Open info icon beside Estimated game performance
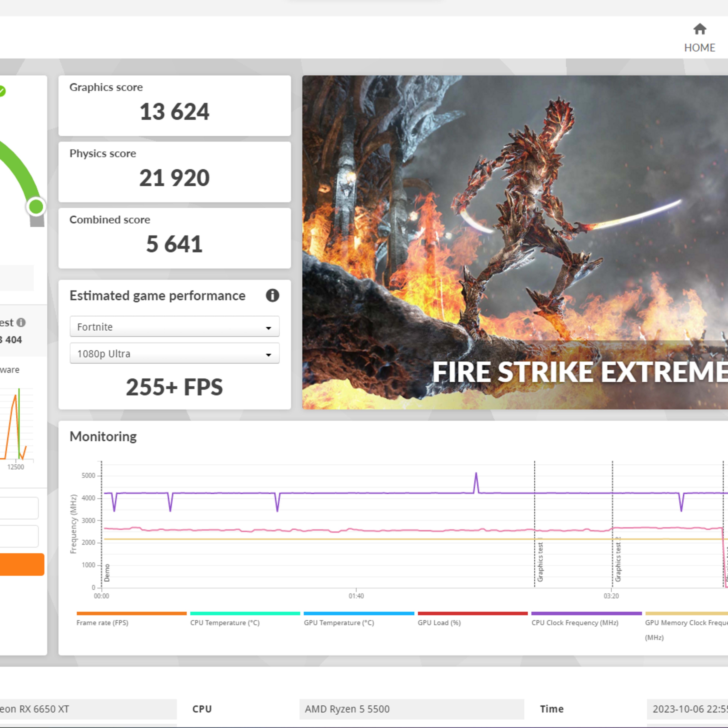 pyautogui.click(x=272, y=295)
